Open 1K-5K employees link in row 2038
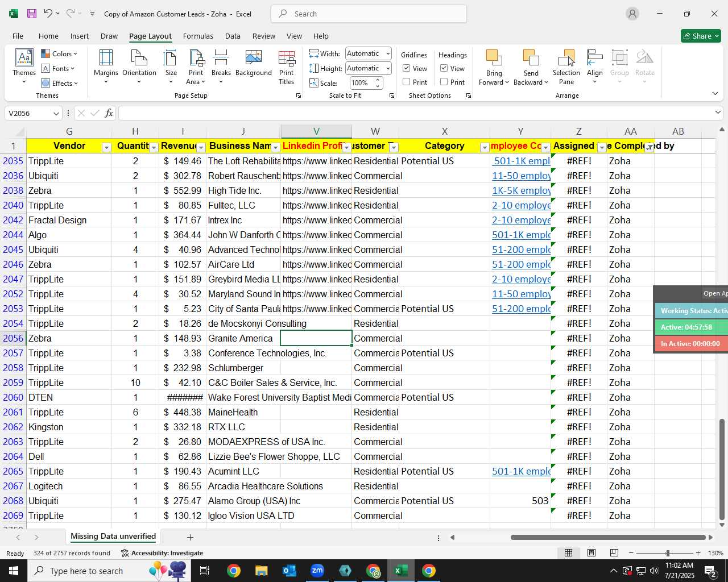This screenshot has width=728, height=582. pyautogui.click(x=521, y=190)
